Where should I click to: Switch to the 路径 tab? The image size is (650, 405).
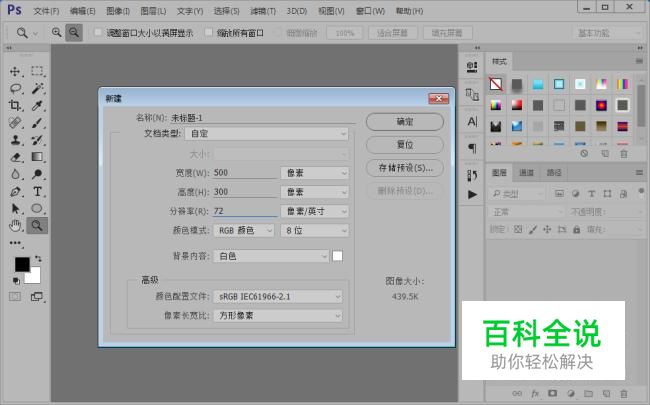click(x=554, y=173)
